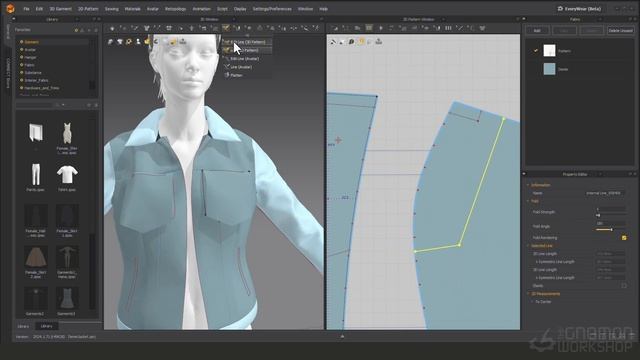Click the yellow highlighted icon below 2D toolbar

point(361,42)
